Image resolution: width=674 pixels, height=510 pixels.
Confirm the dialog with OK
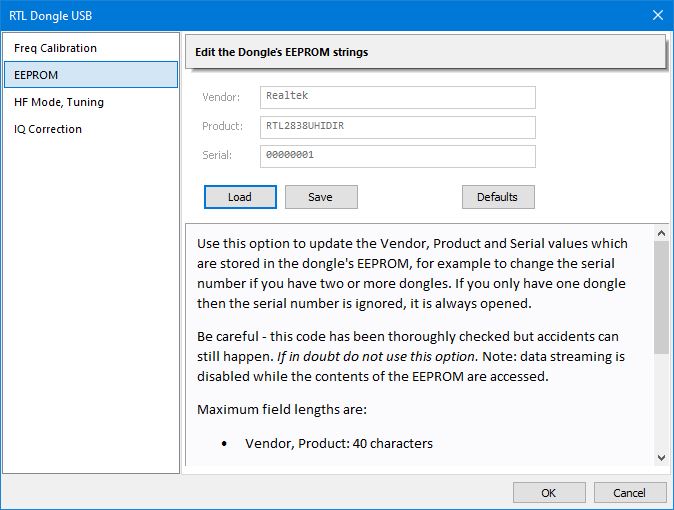click(x=549, y=493)
